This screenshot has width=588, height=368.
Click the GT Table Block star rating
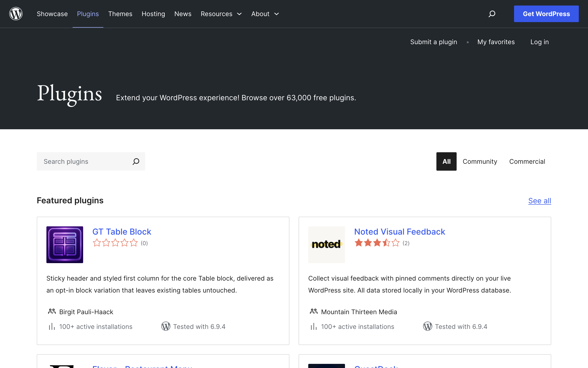(x=115, y=243)
